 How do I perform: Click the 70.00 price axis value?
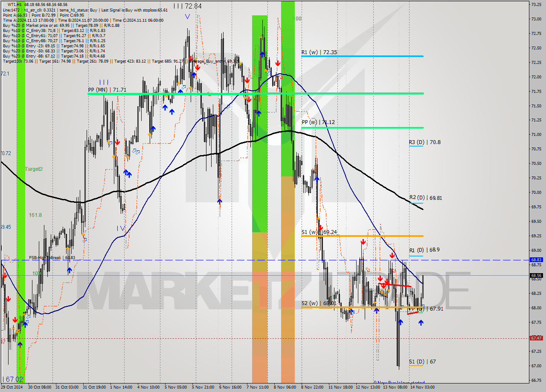[536, 193]
